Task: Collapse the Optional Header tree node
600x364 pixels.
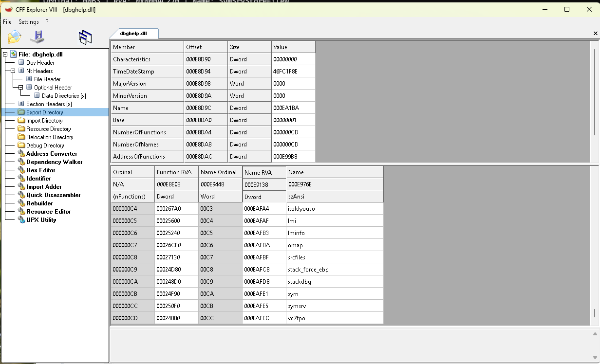Action: [x=21, y=87]
